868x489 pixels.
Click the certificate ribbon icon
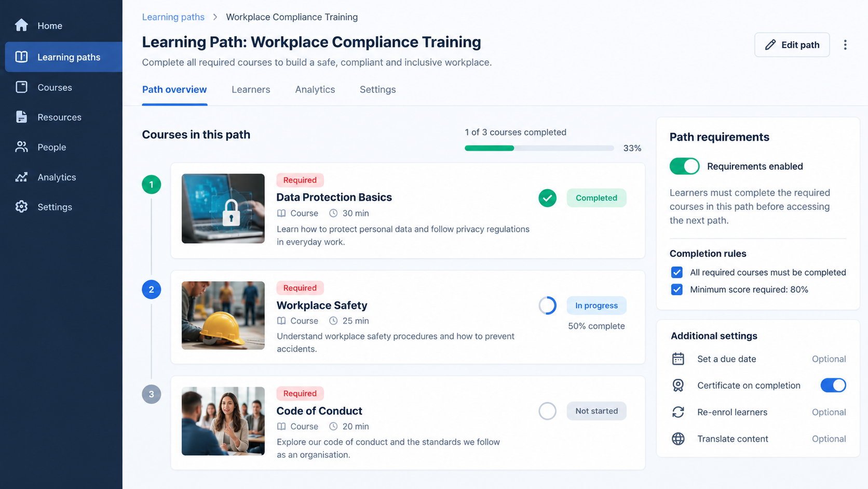pos(678,385)
